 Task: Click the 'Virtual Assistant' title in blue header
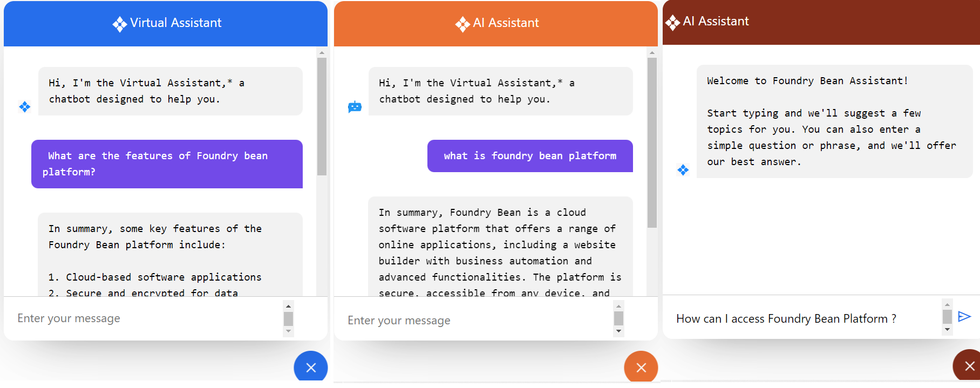(x=176, y=23)
